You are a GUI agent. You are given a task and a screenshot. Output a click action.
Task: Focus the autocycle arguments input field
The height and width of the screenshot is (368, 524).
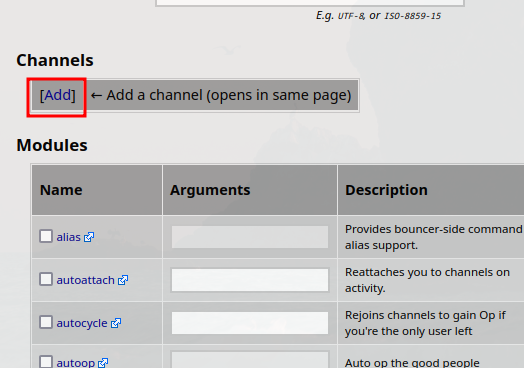click(250, 323)
